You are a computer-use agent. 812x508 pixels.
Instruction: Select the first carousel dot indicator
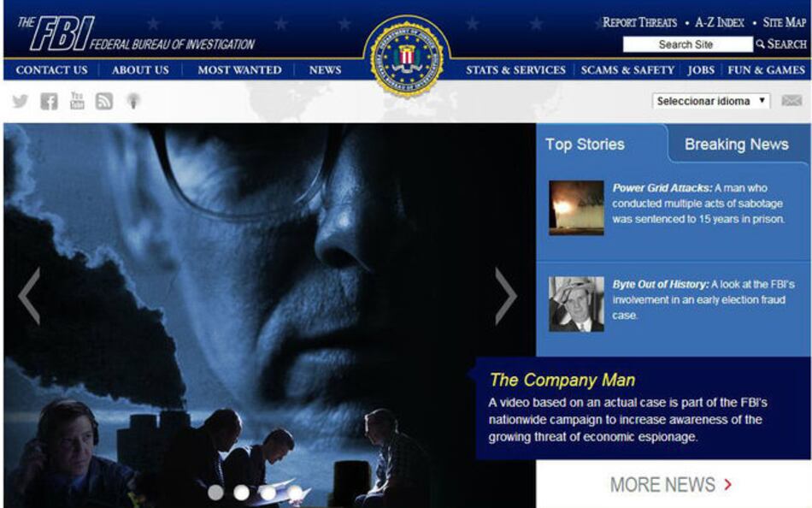click(215, 493)
